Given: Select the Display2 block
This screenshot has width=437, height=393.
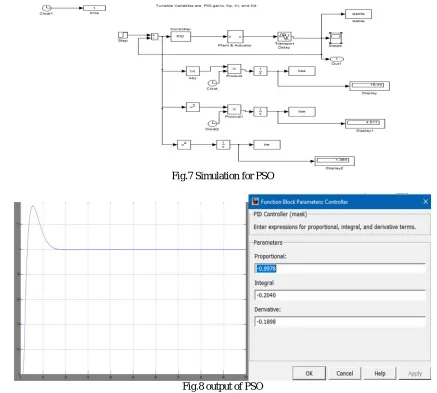Looking at the screenshot, I should (x=335, y=161).
